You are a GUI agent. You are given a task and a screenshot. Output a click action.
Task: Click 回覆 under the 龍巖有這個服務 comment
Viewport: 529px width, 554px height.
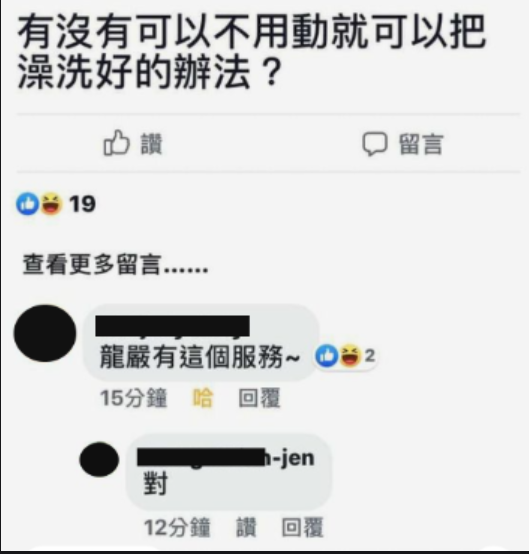pos(259,398)
